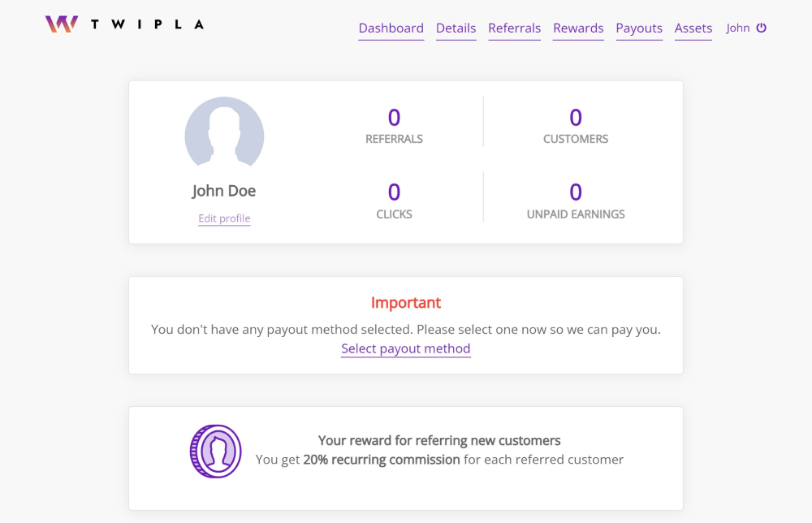Open the Edit profile link
The height and width of the screenshot is (523, 812).
[224, 218]
